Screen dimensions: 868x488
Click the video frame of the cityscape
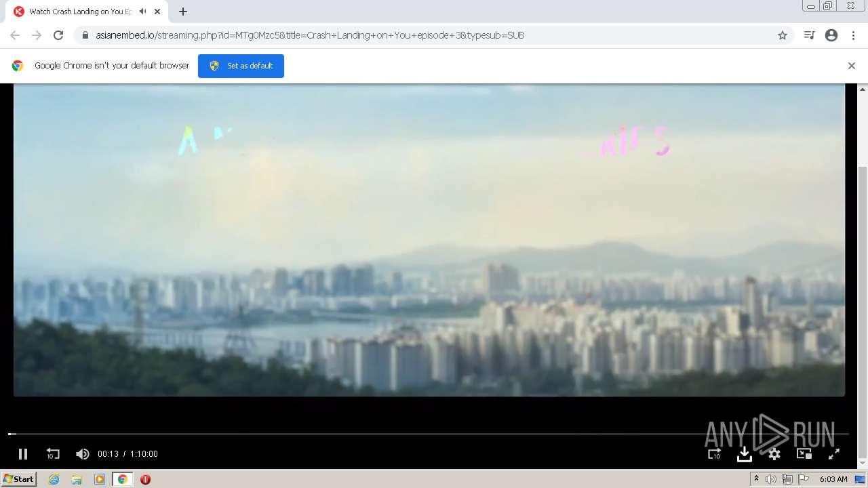point(429,240)
